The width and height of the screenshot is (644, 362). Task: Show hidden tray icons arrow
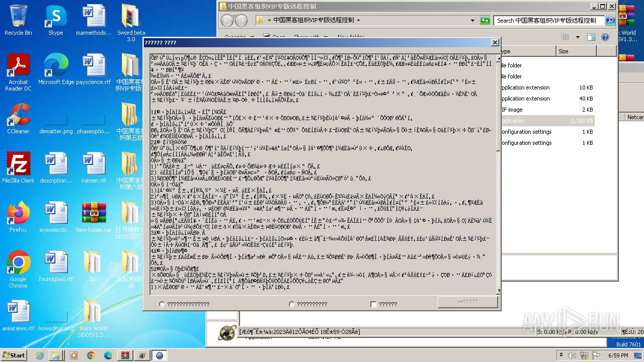pyautogui.click(x=562, y=355)
